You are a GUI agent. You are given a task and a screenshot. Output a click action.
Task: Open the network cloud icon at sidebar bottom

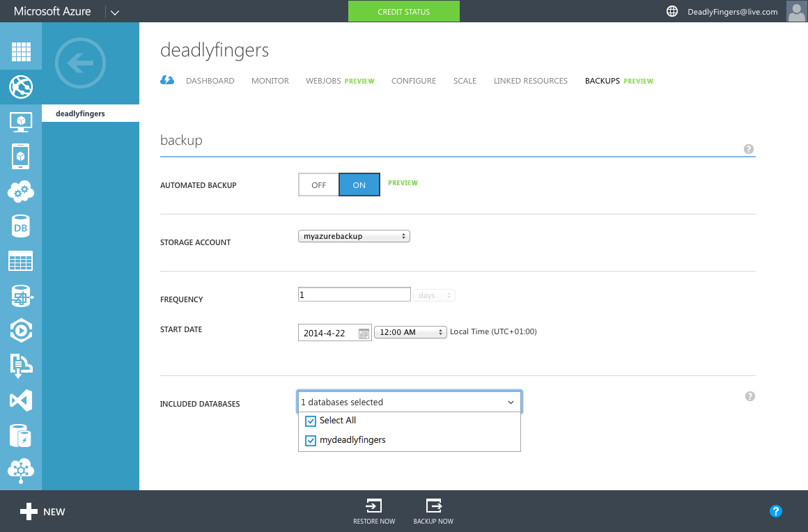[x=21, y=471]
